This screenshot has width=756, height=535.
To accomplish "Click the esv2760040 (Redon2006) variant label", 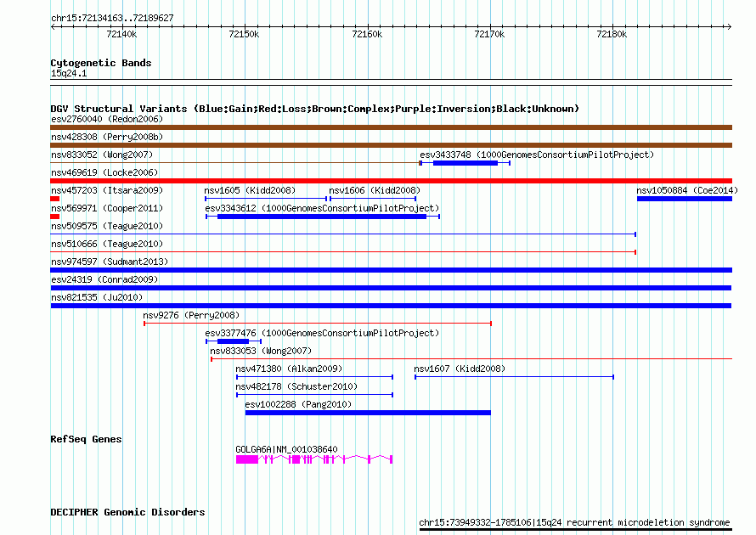I will [107, 119].
